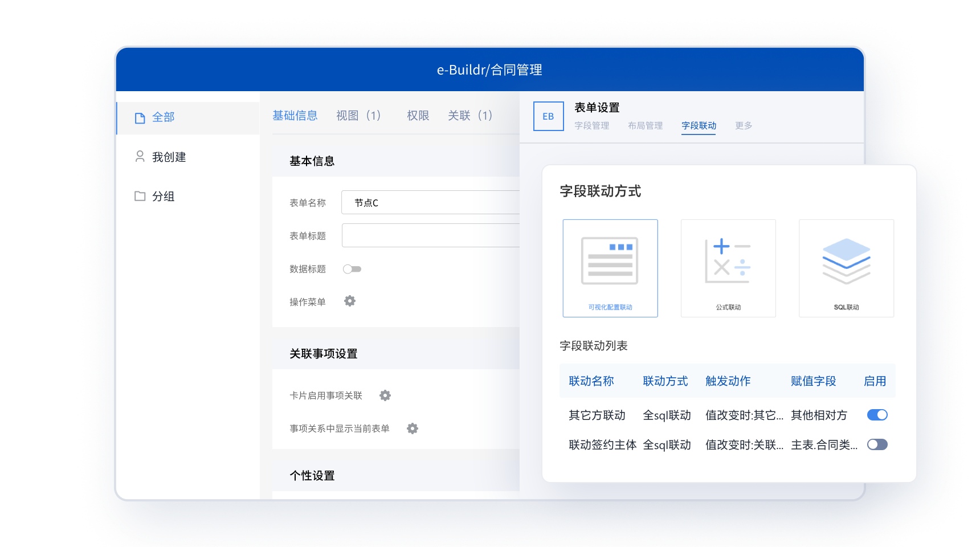This screenshot has width=980, height=547.
Task: Select the SQL联动 card
Action: coord(846,268)
